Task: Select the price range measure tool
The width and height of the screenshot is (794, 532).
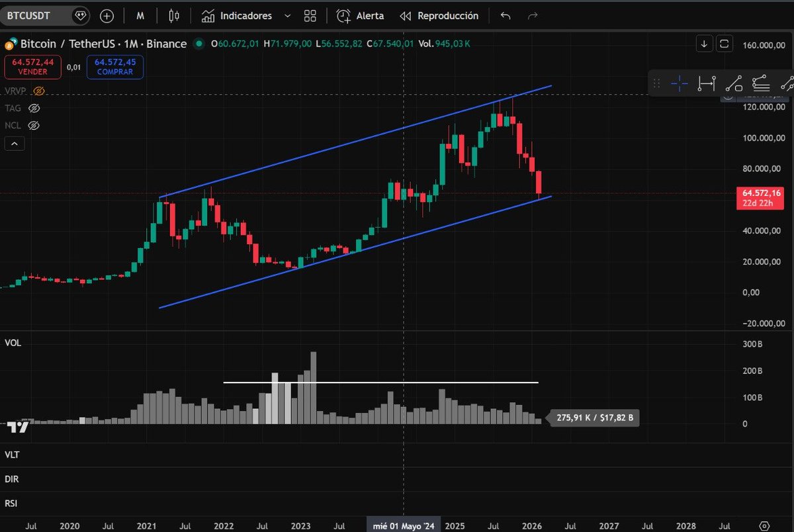Action: [707, 83]
